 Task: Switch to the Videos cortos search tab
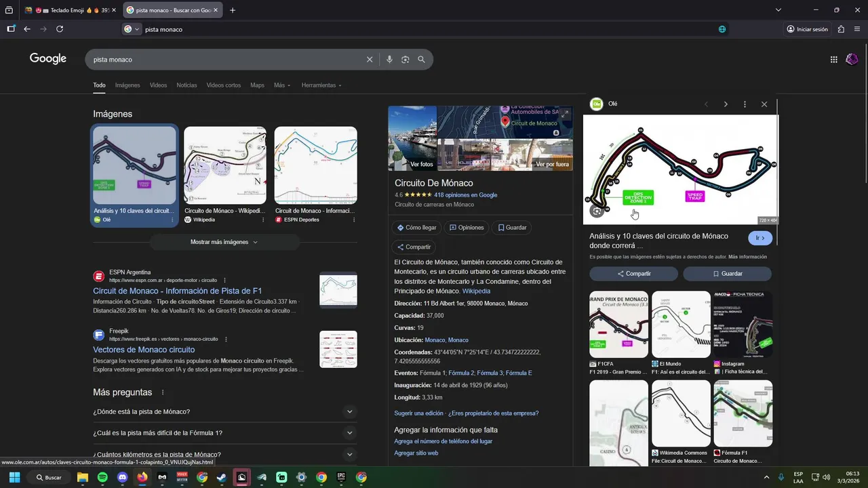(x=224, y=85)
